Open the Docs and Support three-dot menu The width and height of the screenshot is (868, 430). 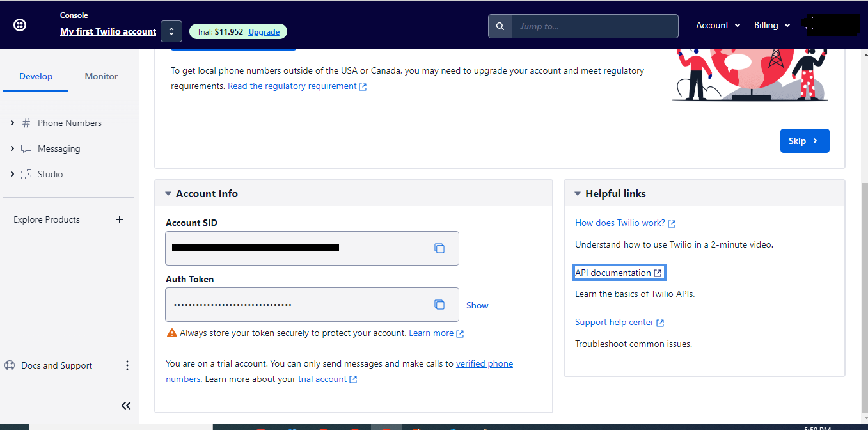pyautogui.click(x=127, y=365)
